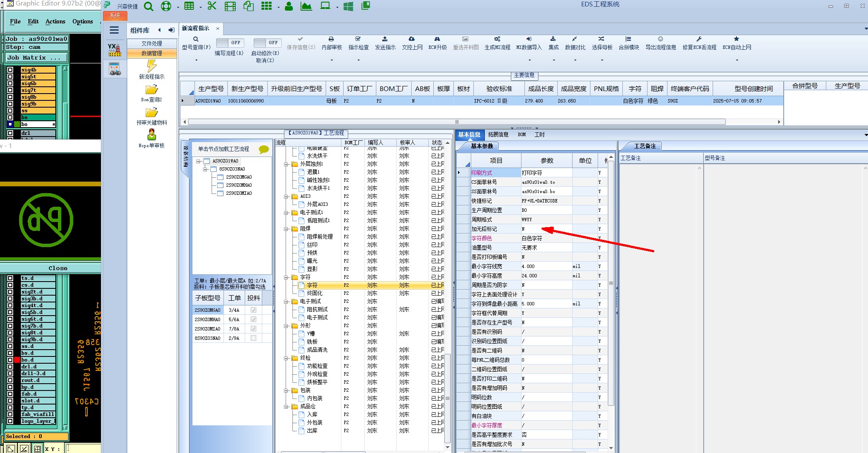Click 生成MI流程 gears button
The width and height of the screenshot is (868, 453).
(497, 43)
